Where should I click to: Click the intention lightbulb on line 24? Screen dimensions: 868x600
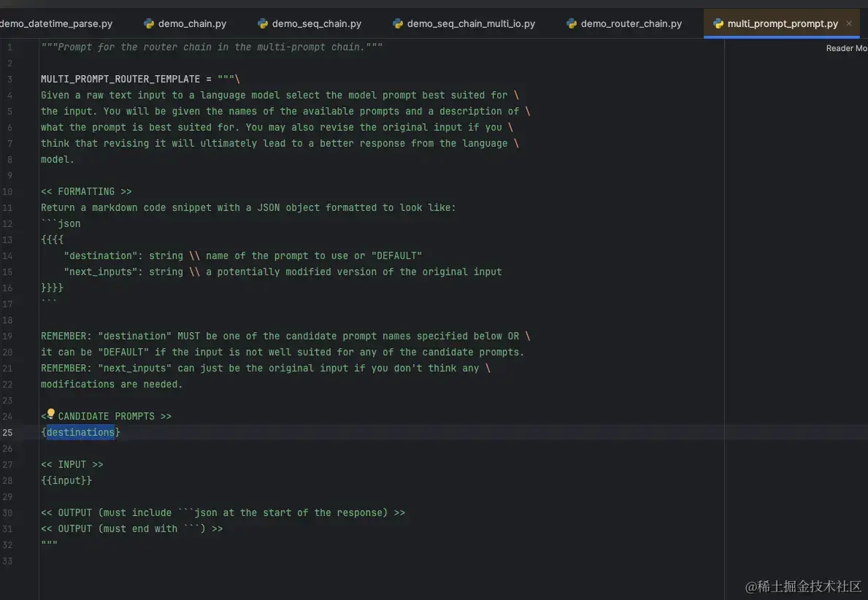click(x=50, y=413)
